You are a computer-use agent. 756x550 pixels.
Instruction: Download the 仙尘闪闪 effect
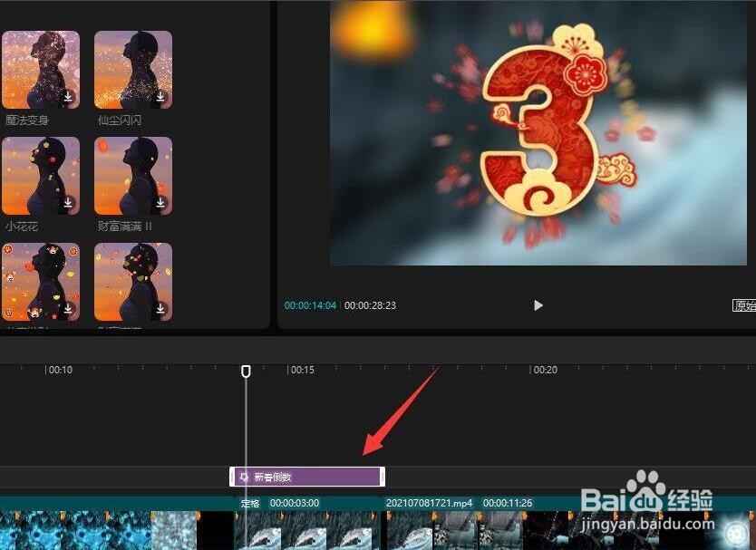[162, 94]
